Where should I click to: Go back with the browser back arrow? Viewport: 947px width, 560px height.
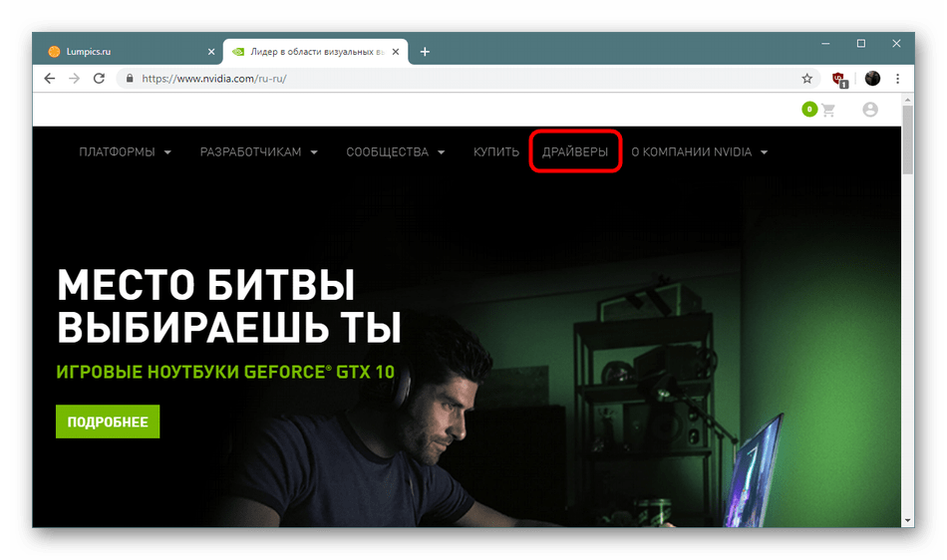[50, 79]
